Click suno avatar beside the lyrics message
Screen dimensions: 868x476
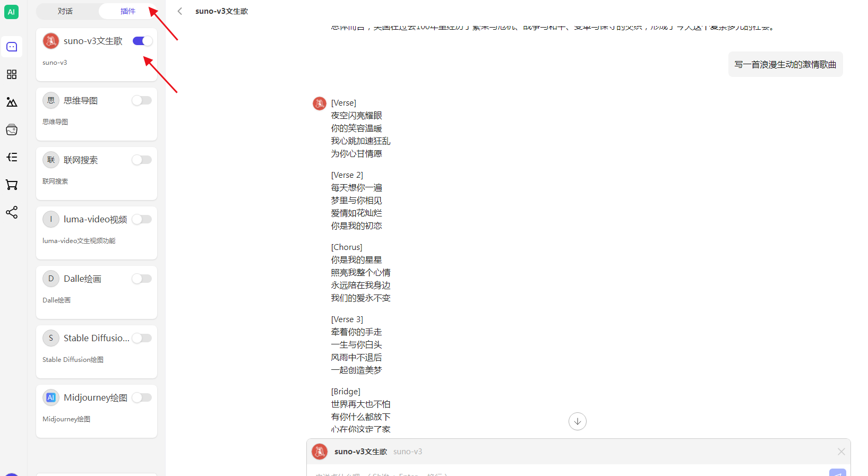pyautogui.click(x=320, y=103)
